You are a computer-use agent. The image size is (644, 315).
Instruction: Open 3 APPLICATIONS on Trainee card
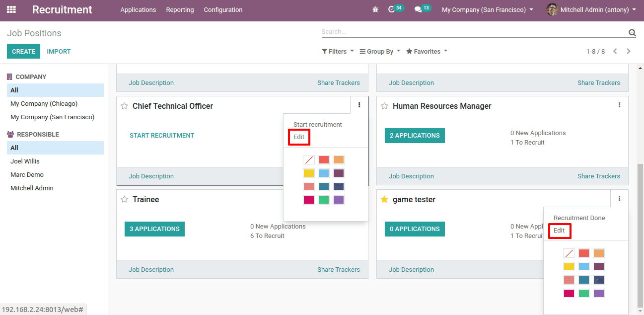pos(154,229)
